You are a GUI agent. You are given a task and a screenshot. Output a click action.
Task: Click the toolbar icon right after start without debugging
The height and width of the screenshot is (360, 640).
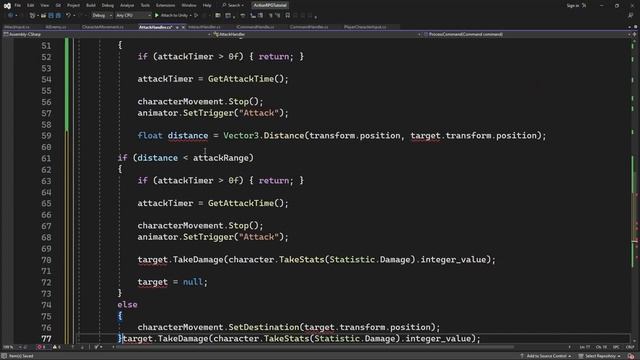click(218, 16)
